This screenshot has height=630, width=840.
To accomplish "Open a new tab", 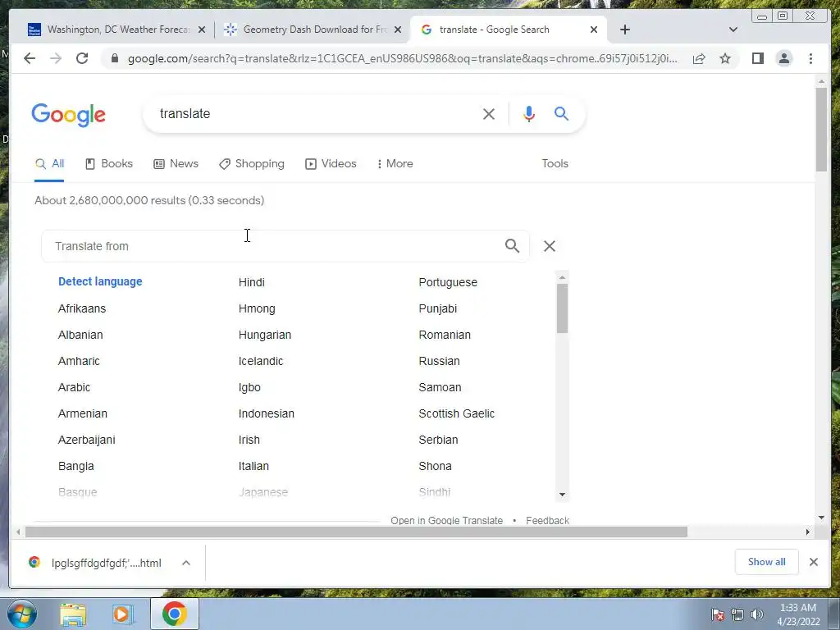I will click(x=624, y=30).
